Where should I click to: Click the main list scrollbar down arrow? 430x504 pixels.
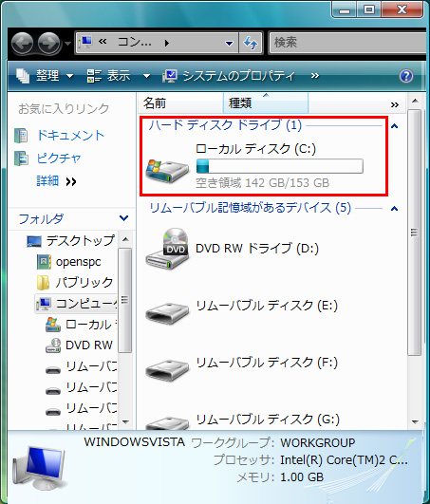point(415,421)
